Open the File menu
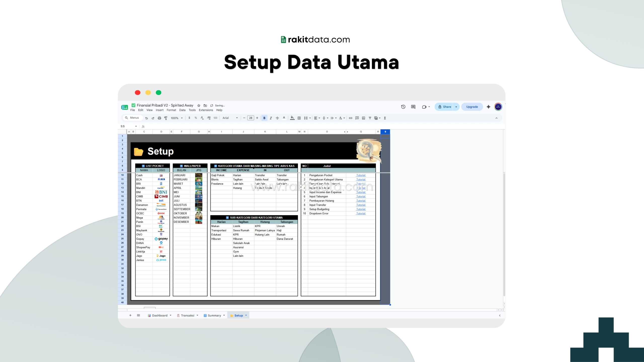The width and height of the screenshot is (644, 362). (x=133, y=110)
